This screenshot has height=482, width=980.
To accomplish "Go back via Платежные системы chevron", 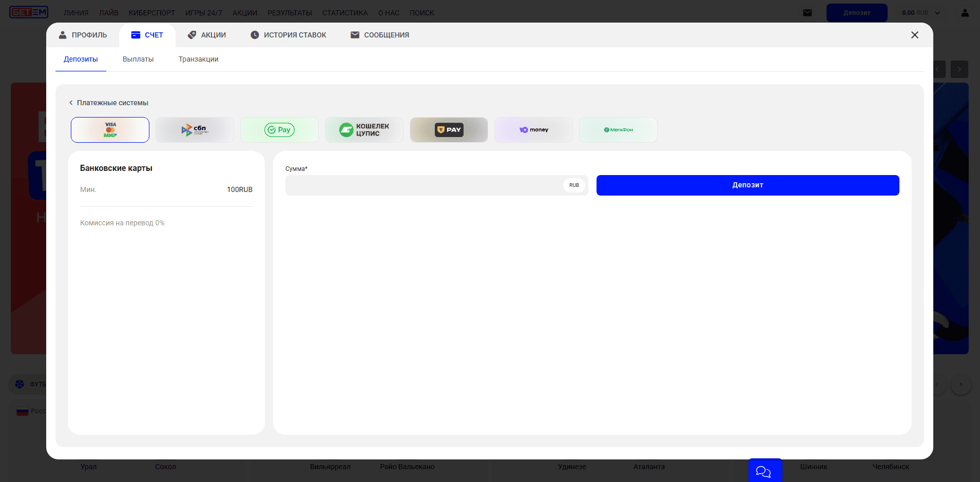I will point(71,103).
